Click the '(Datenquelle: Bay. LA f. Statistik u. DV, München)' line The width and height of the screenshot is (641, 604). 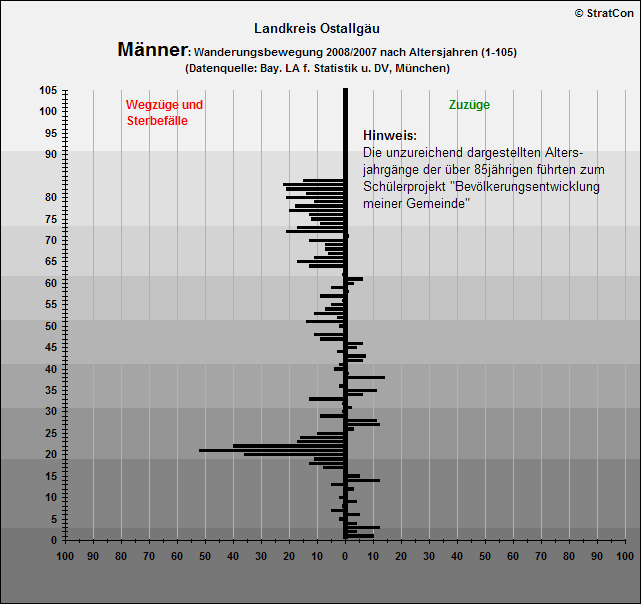317,68
